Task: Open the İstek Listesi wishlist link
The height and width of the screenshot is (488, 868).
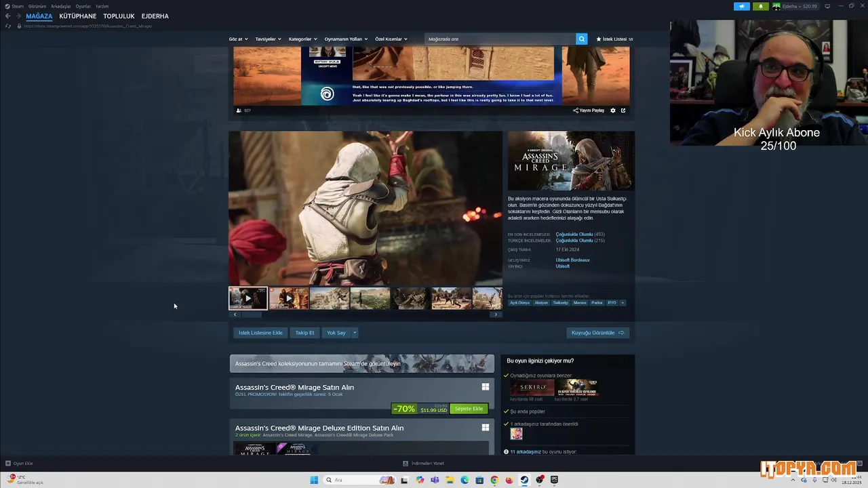Action: [x=614, y=39]
